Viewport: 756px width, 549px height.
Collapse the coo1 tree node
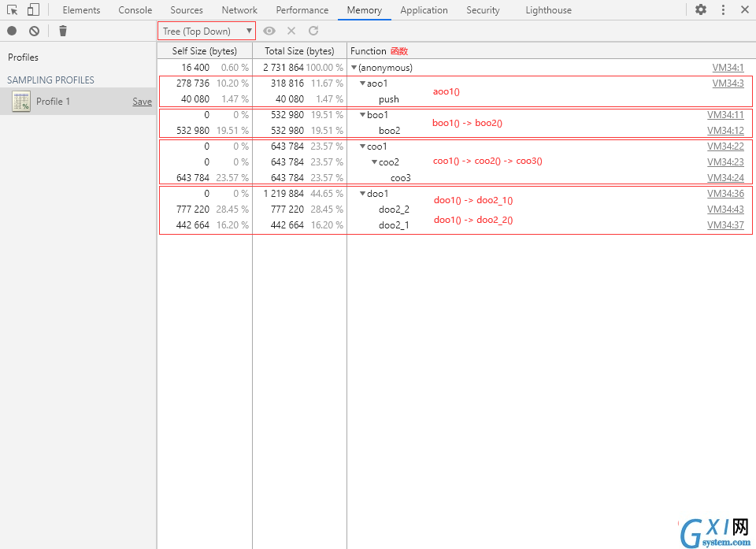click(362, 147)
